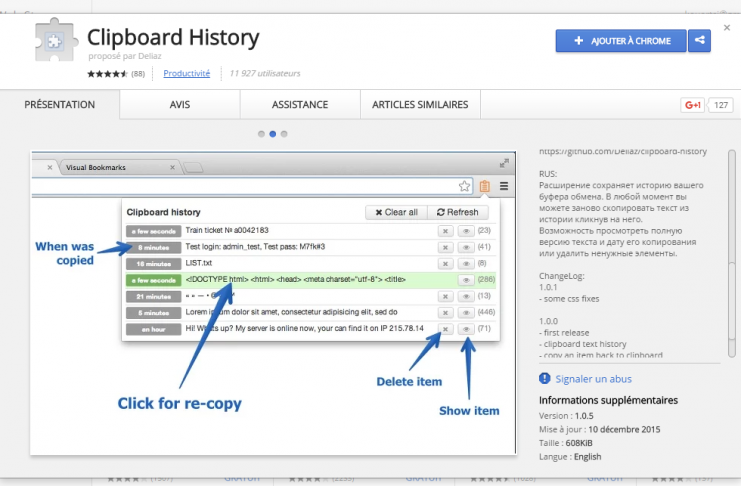The image size is (741, 486).
Task: Click the Informations supplémentaires heading
Action: coord(608,400)
